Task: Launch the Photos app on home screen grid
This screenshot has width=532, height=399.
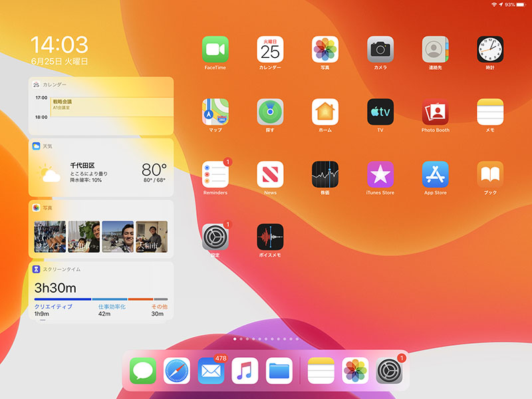Action: pyautogui.click(x=325, y=49)
